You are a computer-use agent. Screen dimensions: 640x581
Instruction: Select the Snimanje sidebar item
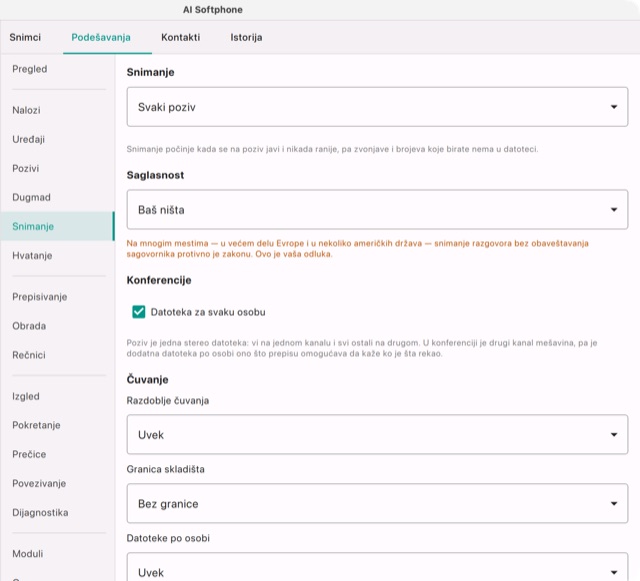[x=57, y=226]
